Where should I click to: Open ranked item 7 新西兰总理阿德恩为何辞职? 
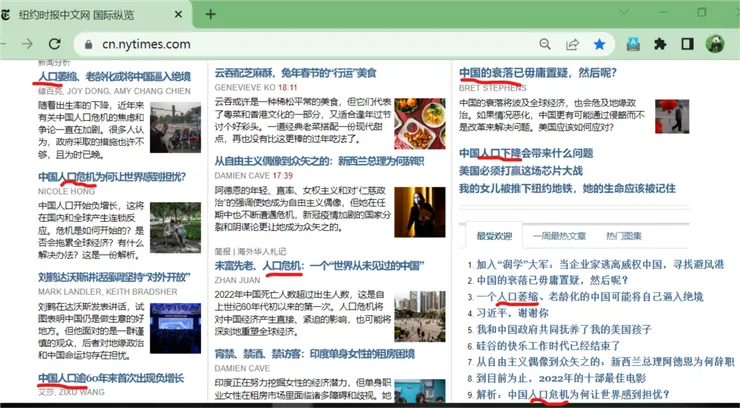point(605,362)
